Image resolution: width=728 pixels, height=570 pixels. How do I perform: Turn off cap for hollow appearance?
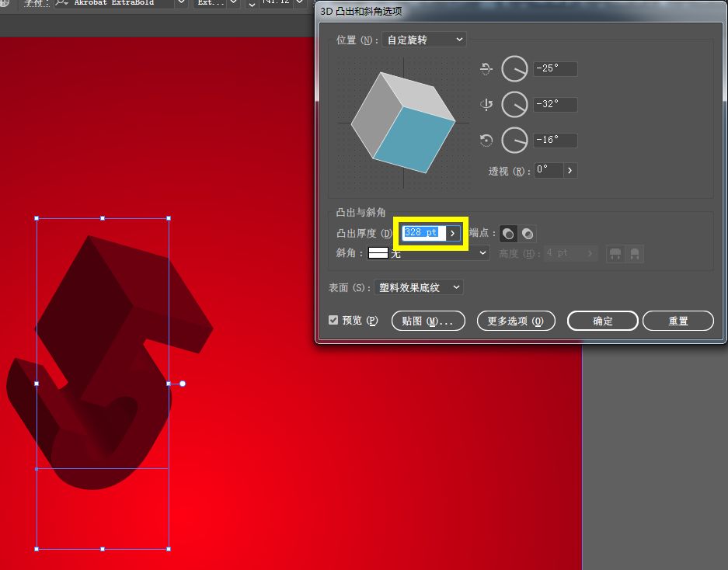point(528,233)
